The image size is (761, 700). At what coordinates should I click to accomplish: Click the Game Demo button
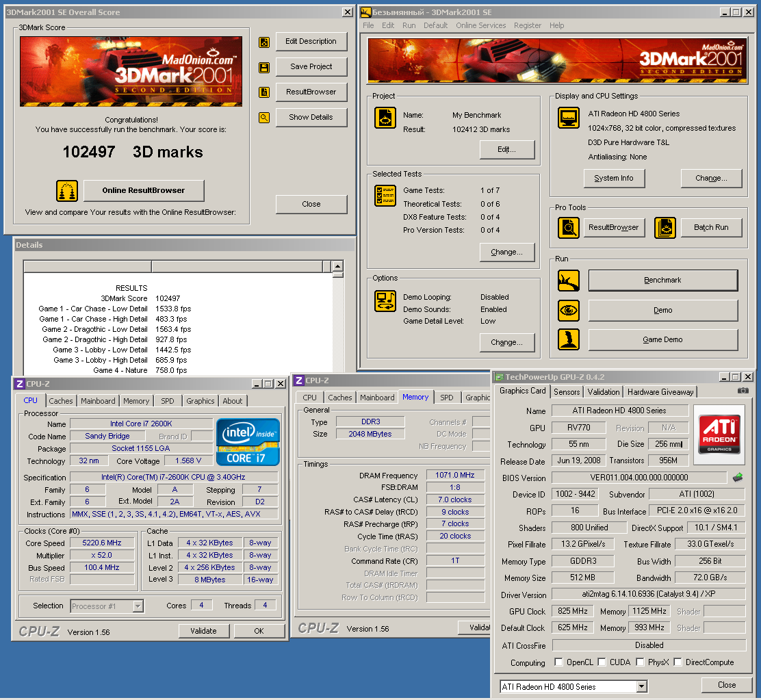coord(663,339)
